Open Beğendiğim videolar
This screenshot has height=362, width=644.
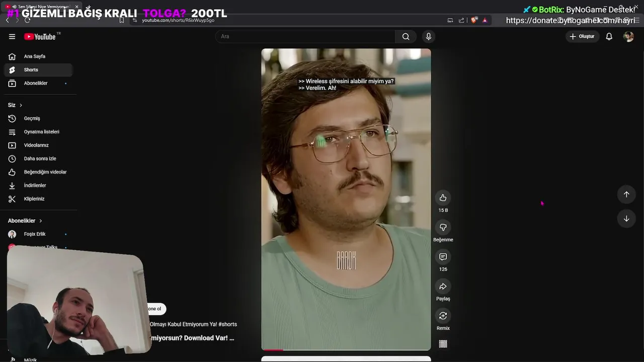pos(38,172)
